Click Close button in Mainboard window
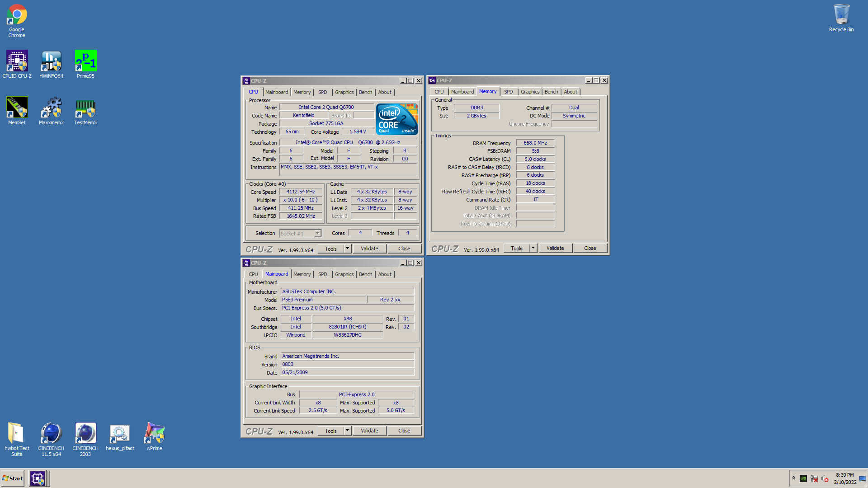This screenshot has width=868, height=488. point(404,431)
